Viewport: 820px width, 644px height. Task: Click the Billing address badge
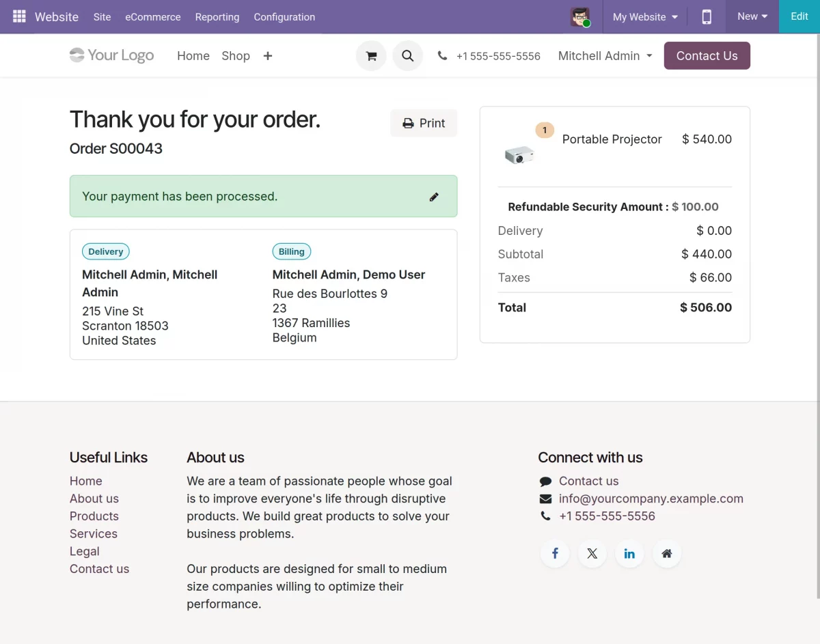[x=292, y=251]
